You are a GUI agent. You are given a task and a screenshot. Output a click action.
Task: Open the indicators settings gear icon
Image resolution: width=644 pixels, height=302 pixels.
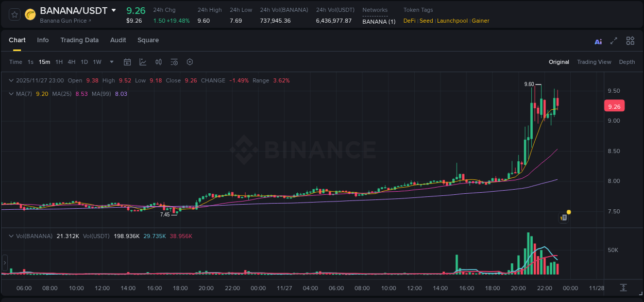click(174, 62)
